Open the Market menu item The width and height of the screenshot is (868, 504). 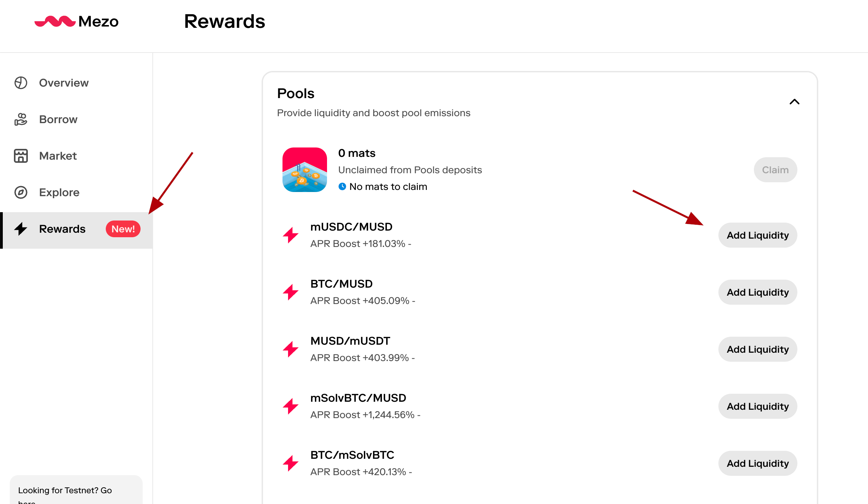58,156
